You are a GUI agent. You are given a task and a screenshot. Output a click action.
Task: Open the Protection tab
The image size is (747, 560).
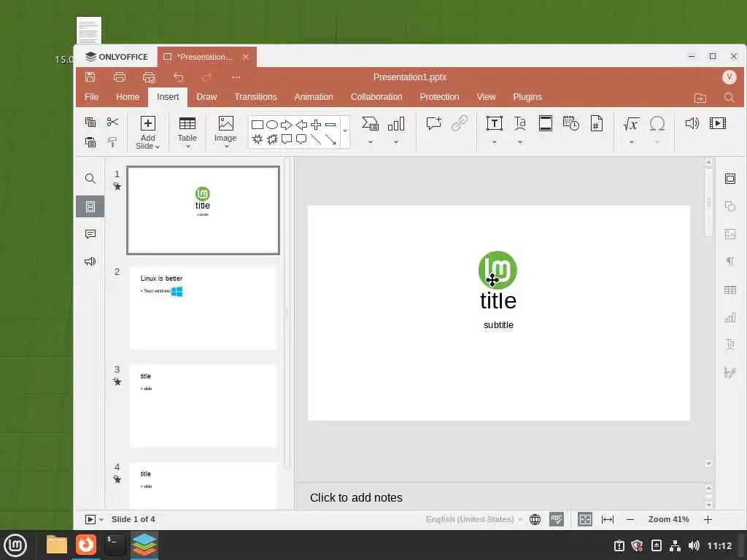tap(439, 97)
